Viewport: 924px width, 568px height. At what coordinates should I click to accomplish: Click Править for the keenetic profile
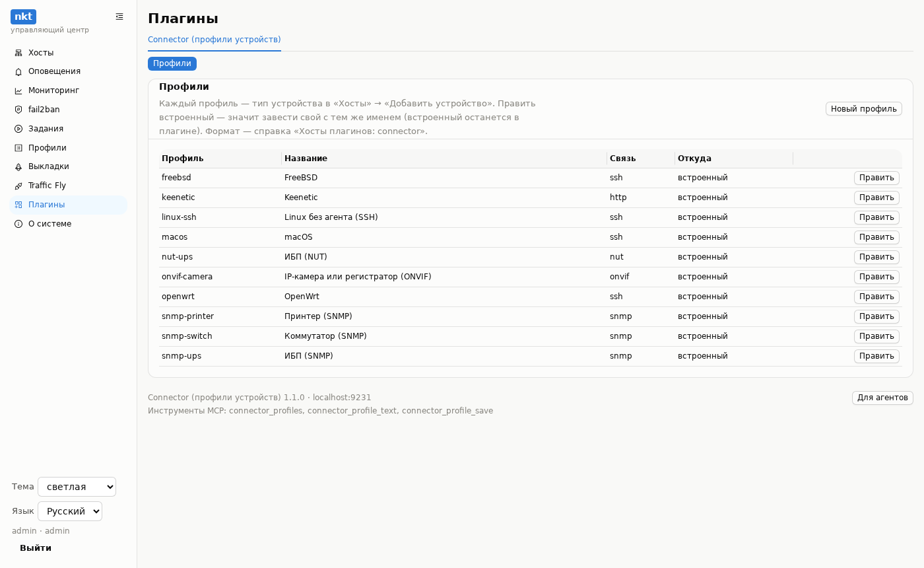876,197
